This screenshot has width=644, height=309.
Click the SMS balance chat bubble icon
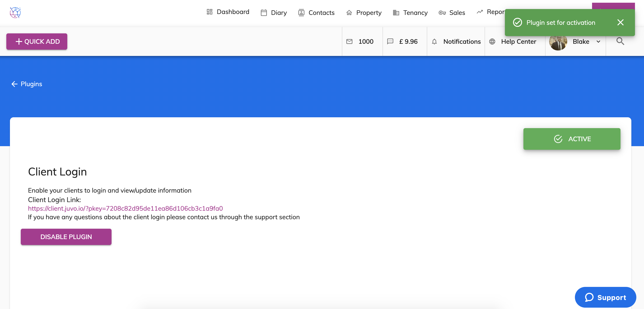[390, 42]
